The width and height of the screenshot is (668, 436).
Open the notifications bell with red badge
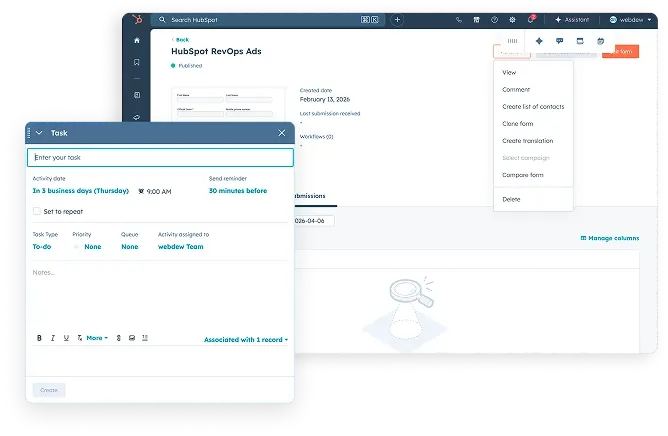coord(531,19)
